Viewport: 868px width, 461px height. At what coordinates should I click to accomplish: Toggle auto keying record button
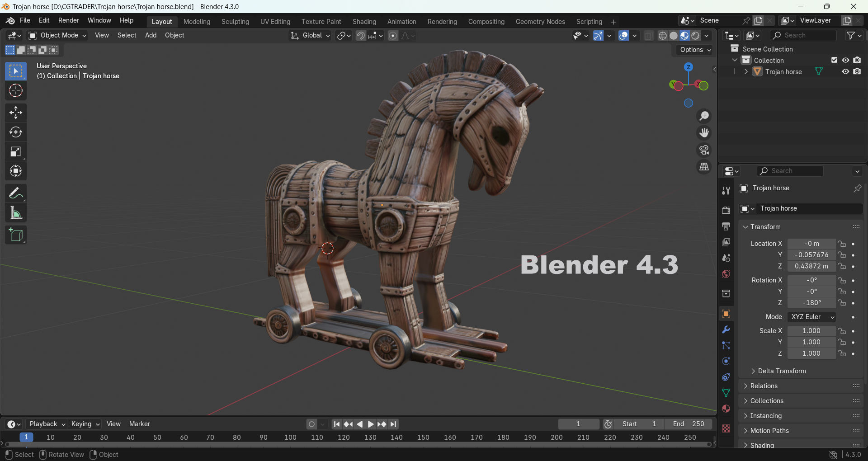click(311, 424)
